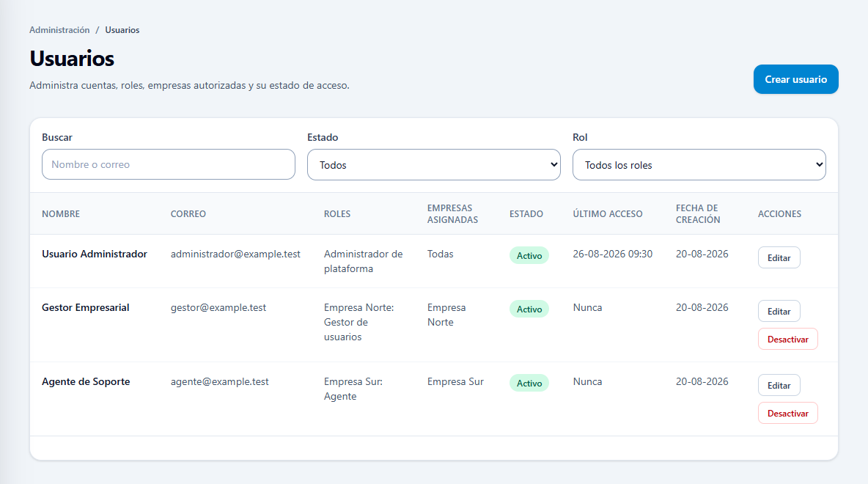
Task: Click creation date of Agente de Soporte
Action: 702,381
